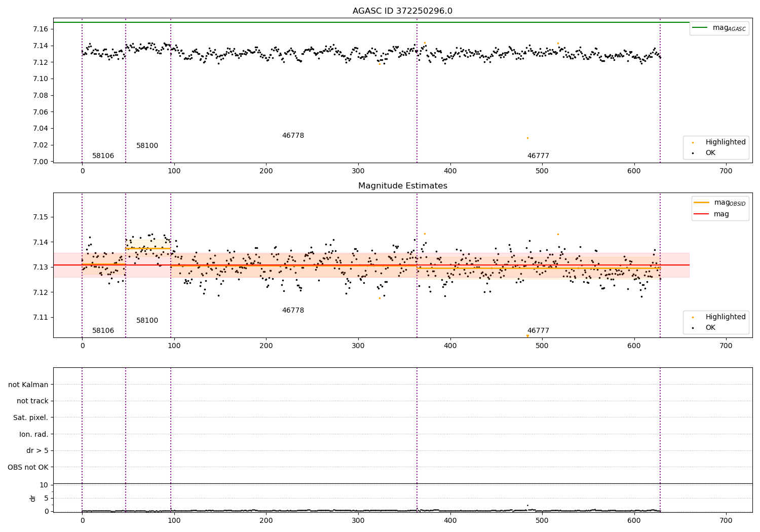Click the 7.02 y-axis tick label

click(x=41, y=145)
